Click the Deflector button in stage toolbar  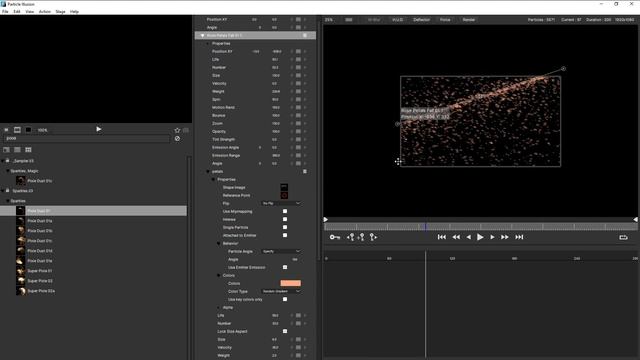point(422,20)
